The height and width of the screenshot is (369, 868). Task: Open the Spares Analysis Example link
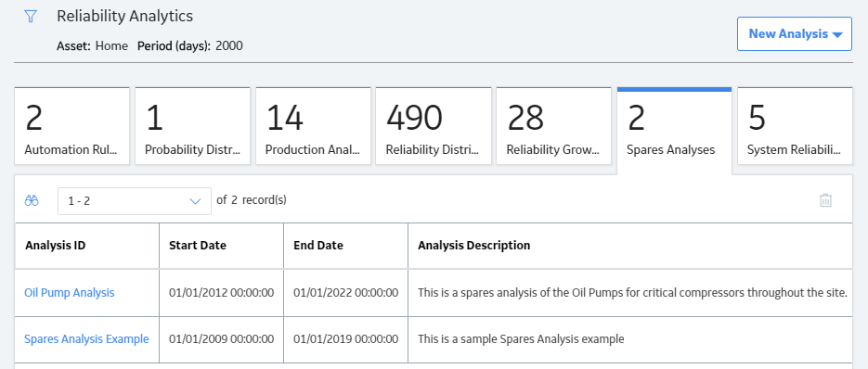click(x=86, y=339)
